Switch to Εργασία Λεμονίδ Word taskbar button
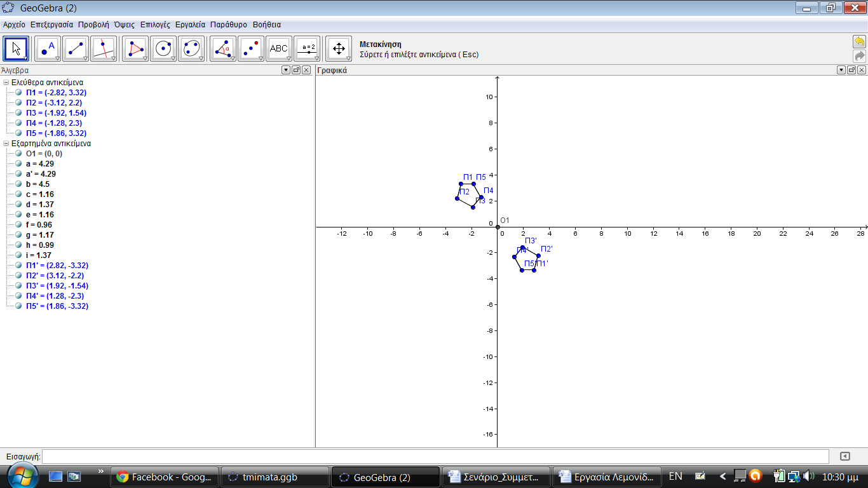The height and width of the screenshot is (488, 868). (x=607, y=477)
